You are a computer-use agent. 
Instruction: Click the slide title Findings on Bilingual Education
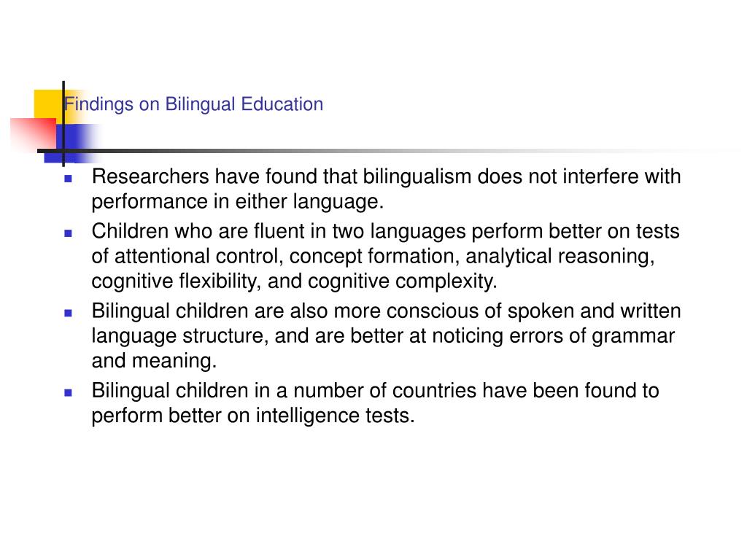tap(194, 104)
